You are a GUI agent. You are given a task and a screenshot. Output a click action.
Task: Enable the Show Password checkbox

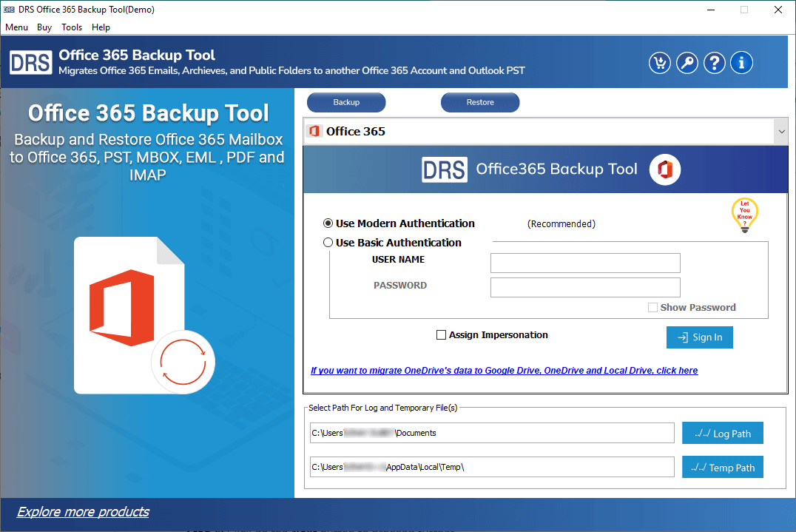pos(652,307)
